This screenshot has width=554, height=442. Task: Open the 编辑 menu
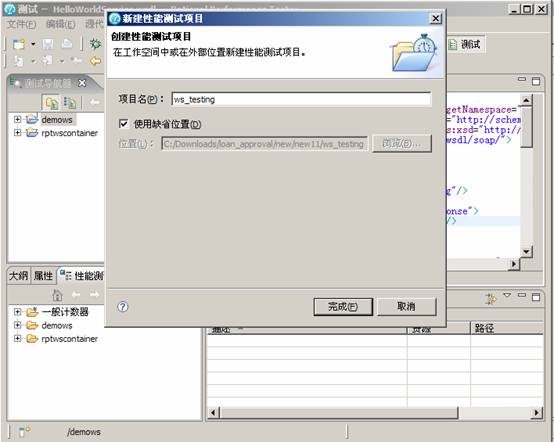[60, 24]
